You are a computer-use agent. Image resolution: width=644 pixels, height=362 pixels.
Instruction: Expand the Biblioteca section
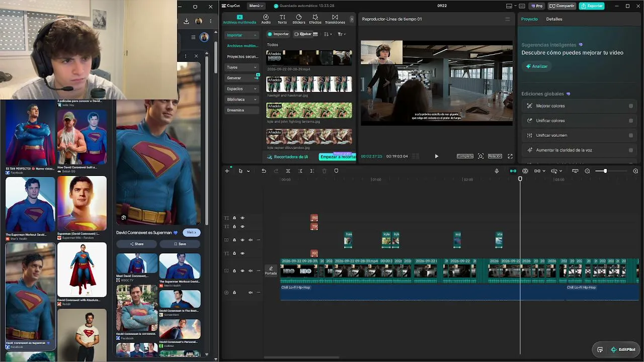(242, 100)
